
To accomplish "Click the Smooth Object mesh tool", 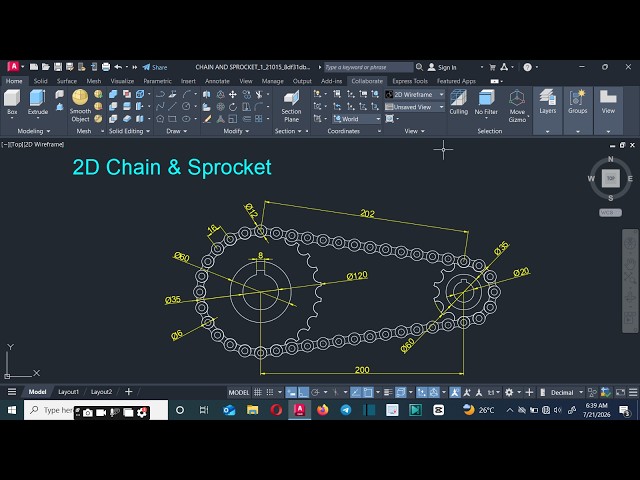I will click(x=80, y=106).
